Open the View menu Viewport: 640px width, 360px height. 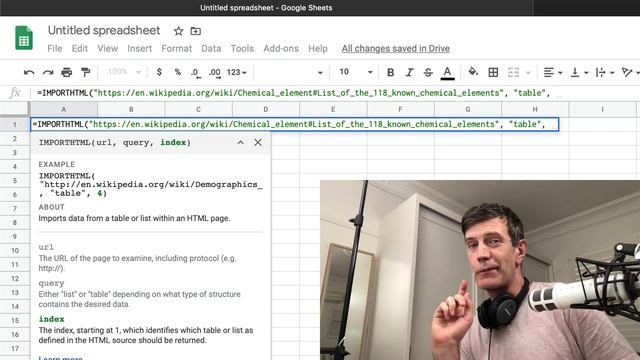(x=107, y=49)
